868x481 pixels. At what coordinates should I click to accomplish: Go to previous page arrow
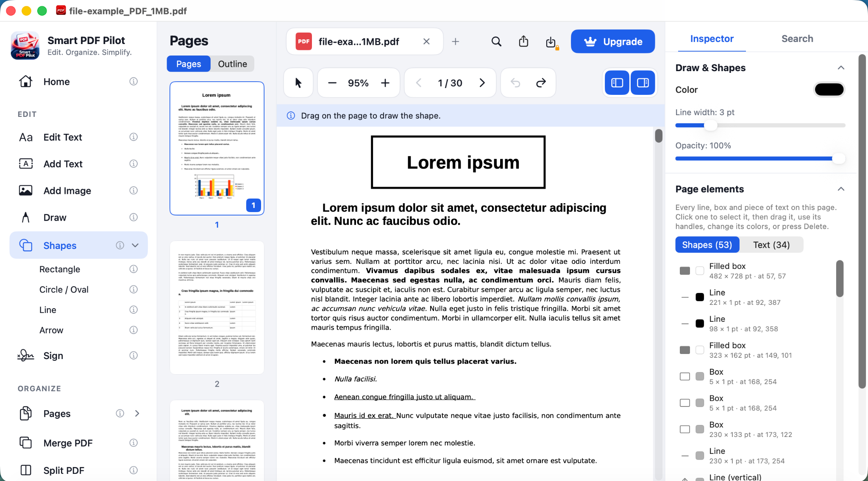(x=419, y=83)
